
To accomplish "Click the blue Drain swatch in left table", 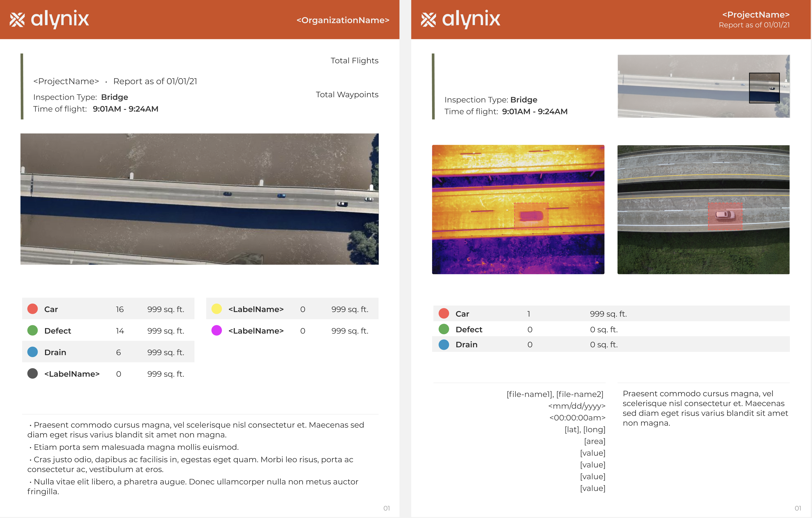I will click(x=32, y=352).
